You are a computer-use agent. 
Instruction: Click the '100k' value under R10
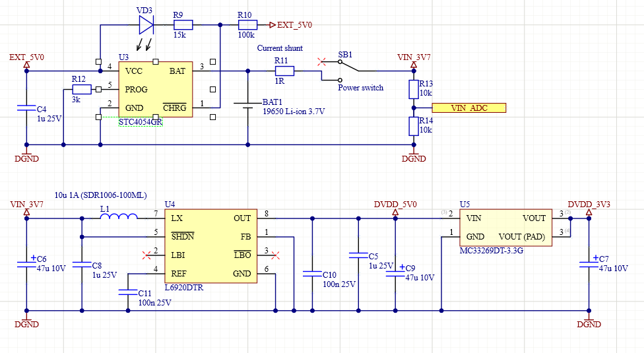[246, 35]
